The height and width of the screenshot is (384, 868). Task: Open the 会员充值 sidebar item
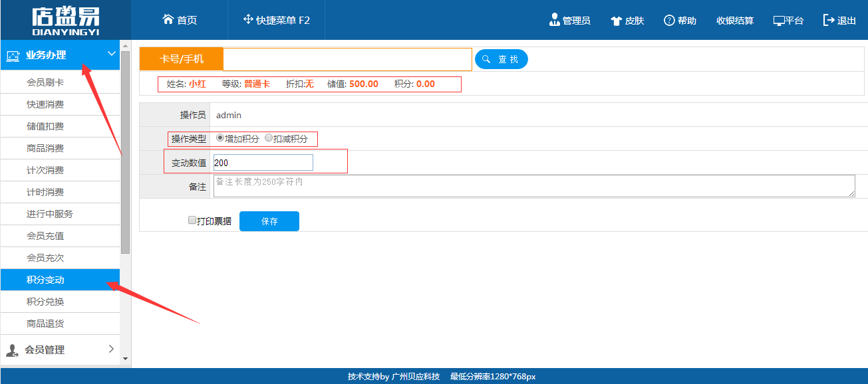click(60, 236)
